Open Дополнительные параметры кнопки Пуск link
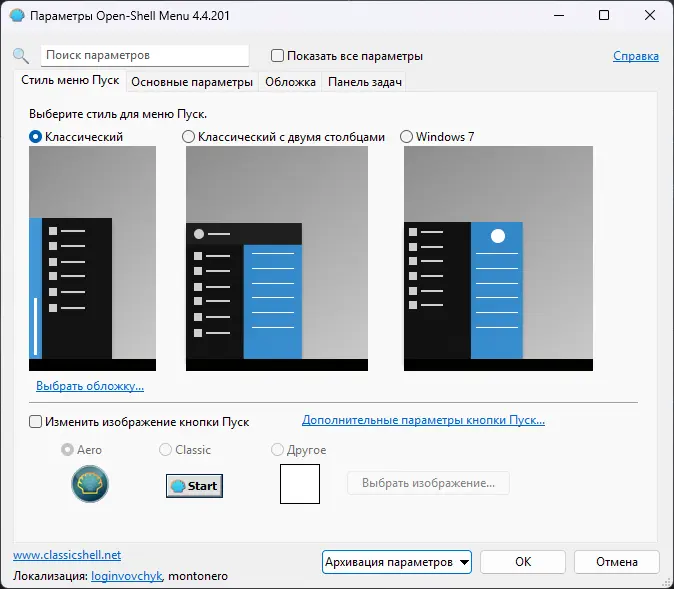Screen dimensions: 674x589 [423, 420]
